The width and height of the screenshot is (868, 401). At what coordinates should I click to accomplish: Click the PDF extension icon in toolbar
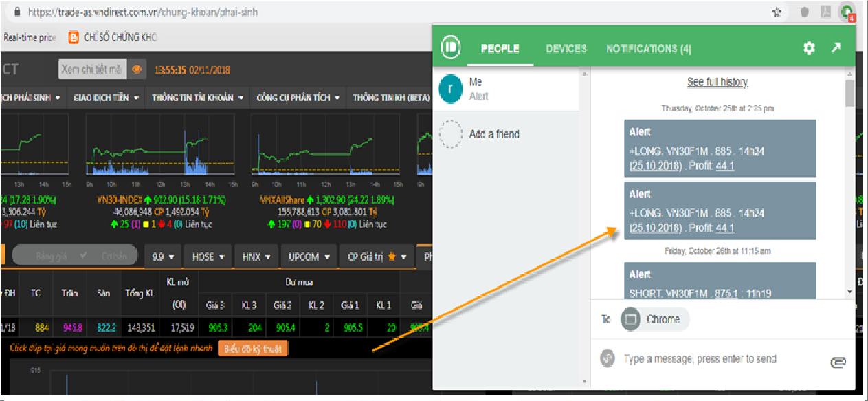click(x=825, y=12)
